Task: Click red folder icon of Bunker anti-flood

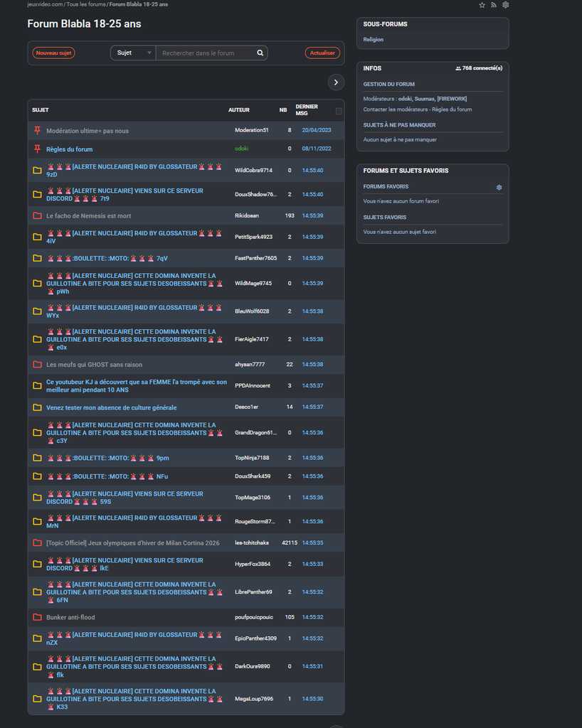Action: 37,617
